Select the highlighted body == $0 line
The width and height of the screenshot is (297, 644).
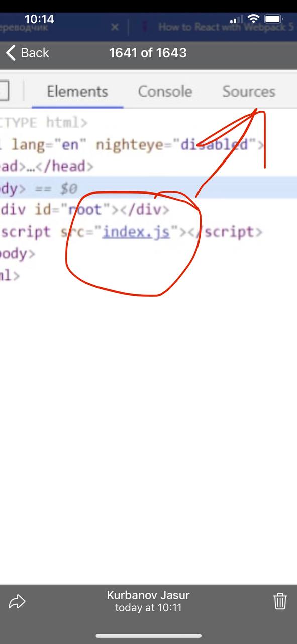click(x=148, y=189)
